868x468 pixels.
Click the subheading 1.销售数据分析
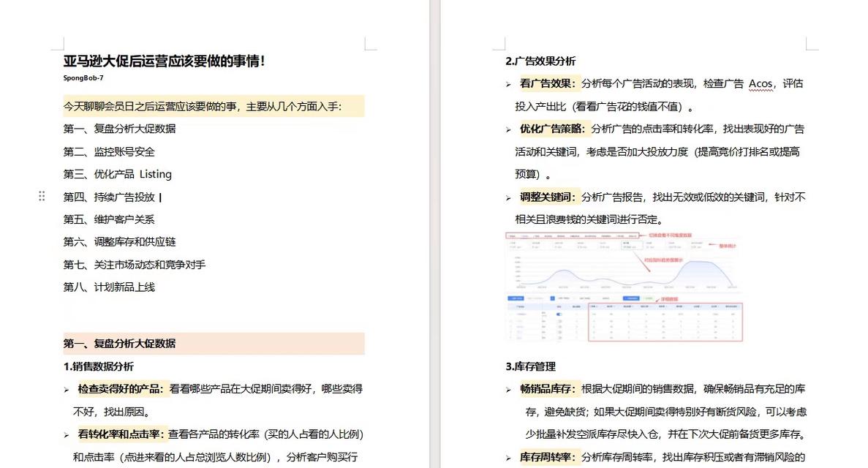pyautogui.click(x=98, y=366)
